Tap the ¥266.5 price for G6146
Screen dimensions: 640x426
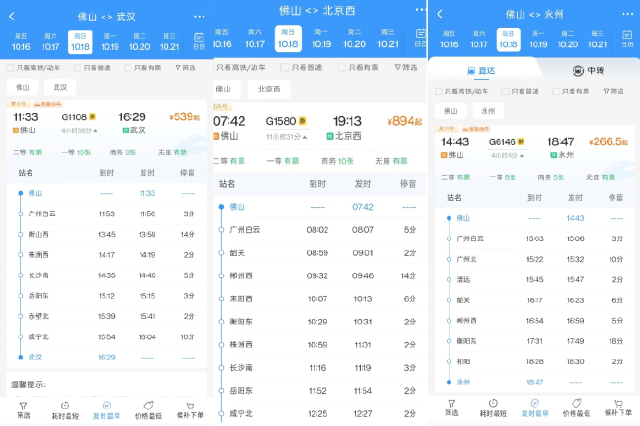click(x=609, y=142)
